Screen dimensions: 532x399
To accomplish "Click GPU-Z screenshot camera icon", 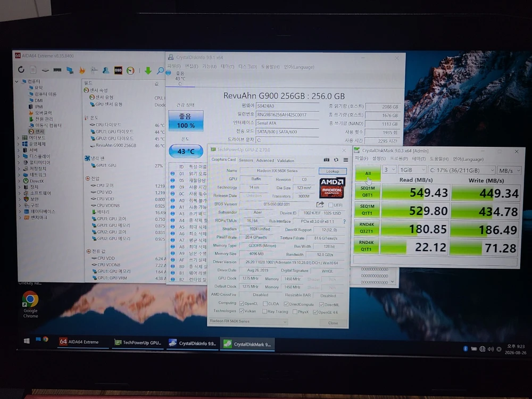I will [x=327, y=160].
